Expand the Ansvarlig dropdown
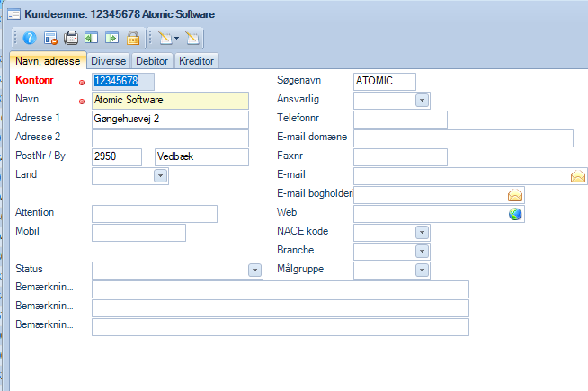The image size is (588, 391). pyautogui.click(x=422, y=100)
